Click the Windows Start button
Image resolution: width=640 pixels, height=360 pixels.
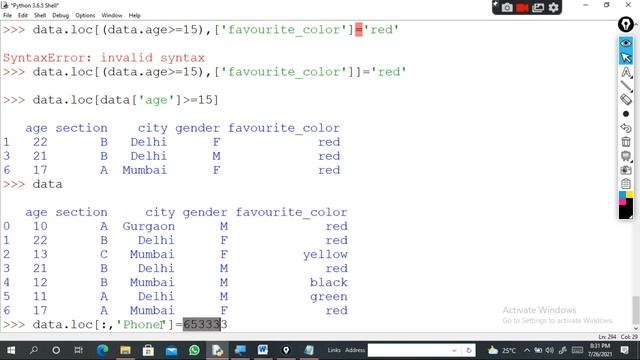click(x=11, y=350)
